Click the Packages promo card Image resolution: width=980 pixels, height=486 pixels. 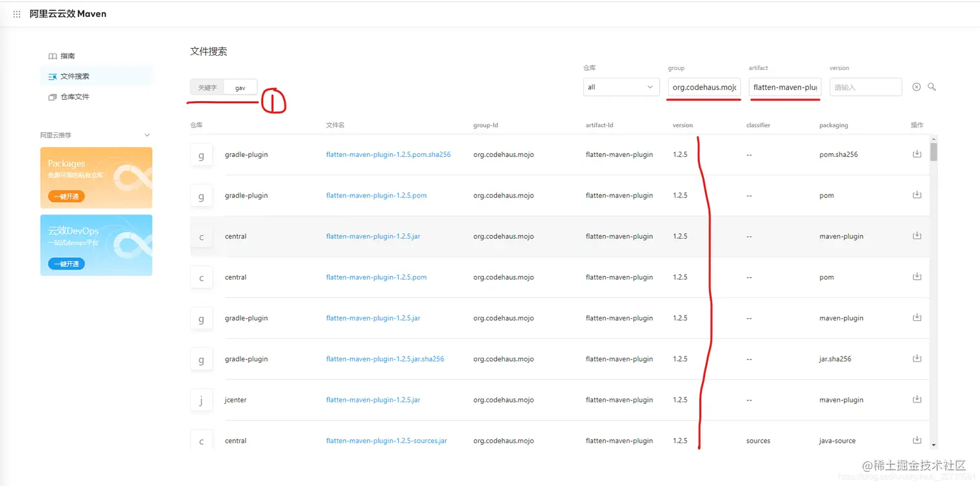tap(97, 178)
